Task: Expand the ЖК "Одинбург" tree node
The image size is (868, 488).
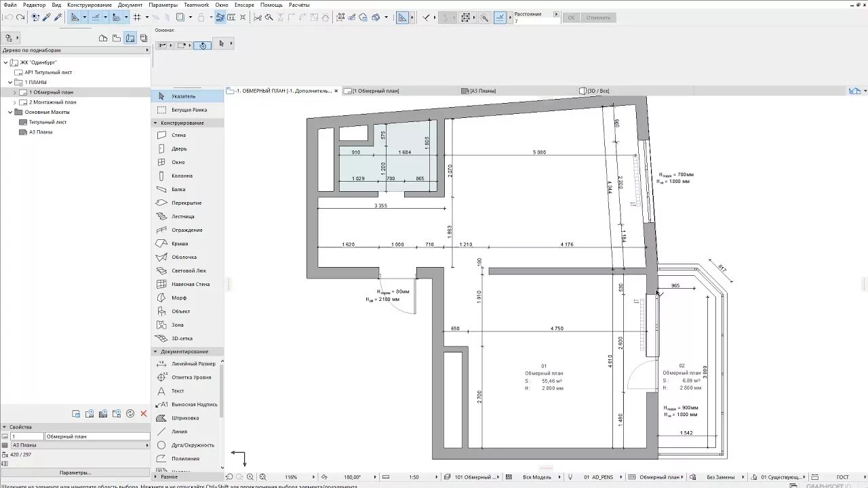Action: pyautogui.click(x=6, y=62)
